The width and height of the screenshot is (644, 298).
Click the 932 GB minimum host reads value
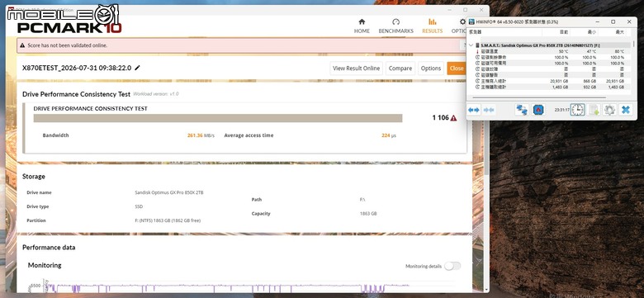pyautogui.click(x=590, y=87)
